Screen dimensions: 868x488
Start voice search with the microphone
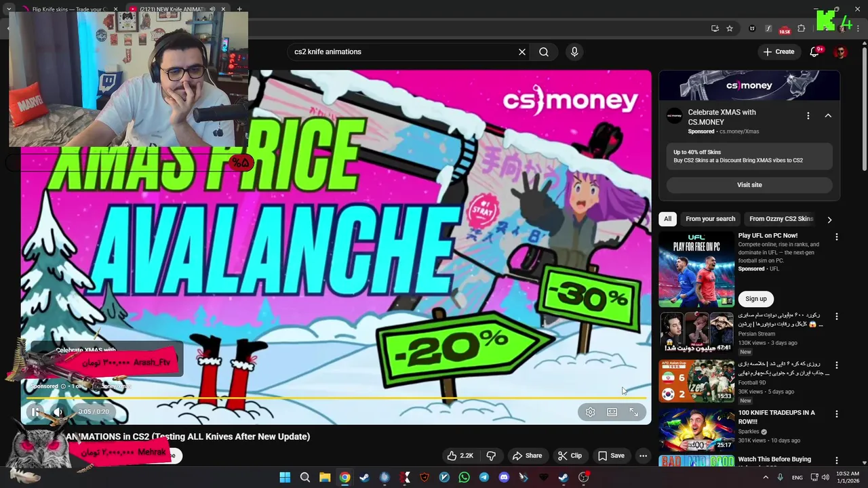point(574,52)
